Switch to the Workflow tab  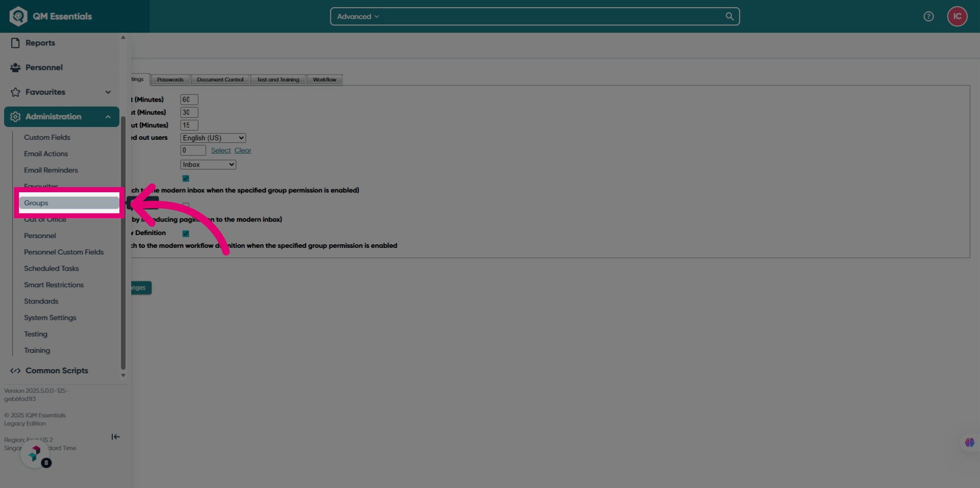point(325,80)
